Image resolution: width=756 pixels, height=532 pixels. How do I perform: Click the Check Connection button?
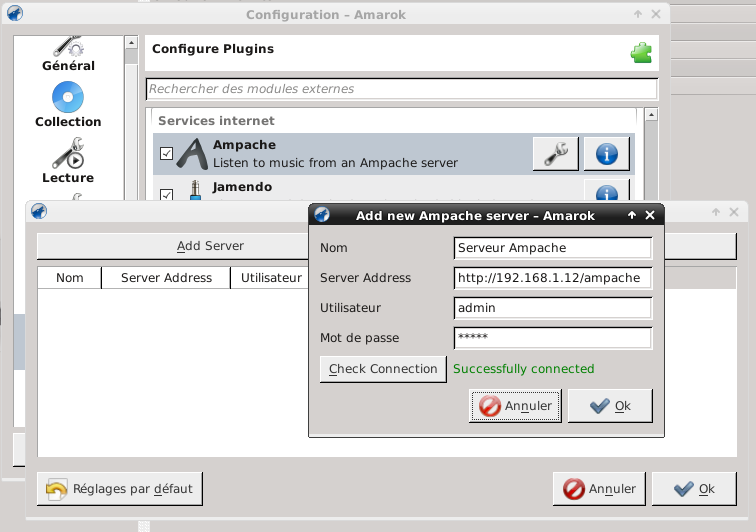click(383, 369)
